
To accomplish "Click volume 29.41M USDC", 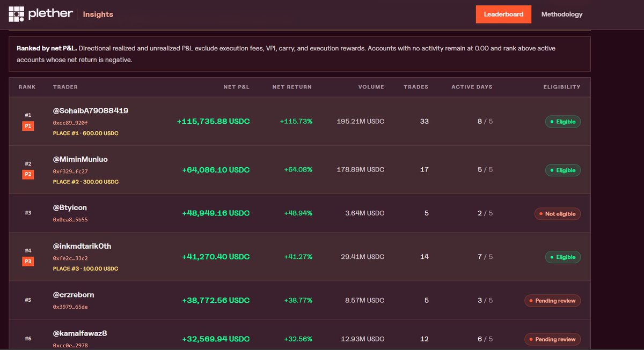I will pos(363,257).
